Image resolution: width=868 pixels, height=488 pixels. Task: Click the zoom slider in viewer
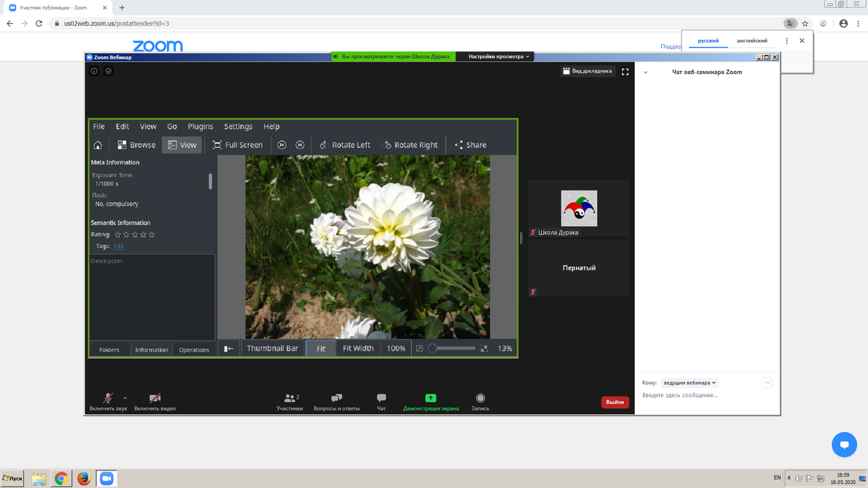(452, 348)
